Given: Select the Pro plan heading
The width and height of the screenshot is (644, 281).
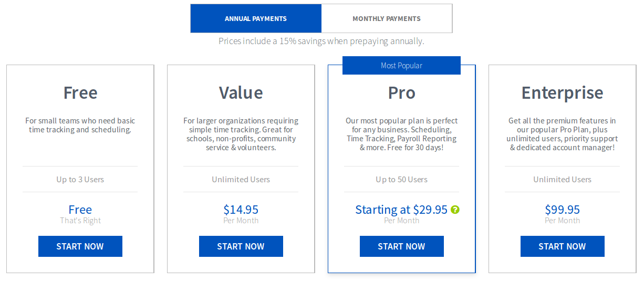Looking at the screenshot, I should [401, 93].
